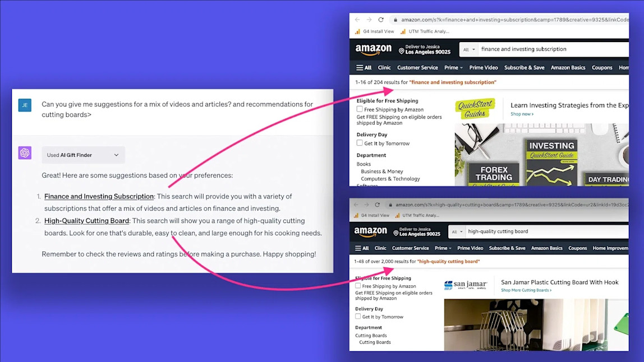Check Free Shipping by Amazon in top window

click(360, 109)
